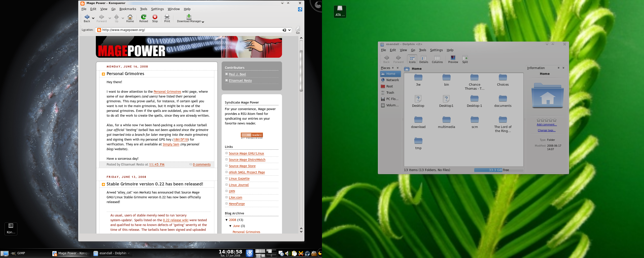Expand the location URL history dropdown
This screenshot has height=258, width=644.
pyautogui.click(x=290, y=30)
